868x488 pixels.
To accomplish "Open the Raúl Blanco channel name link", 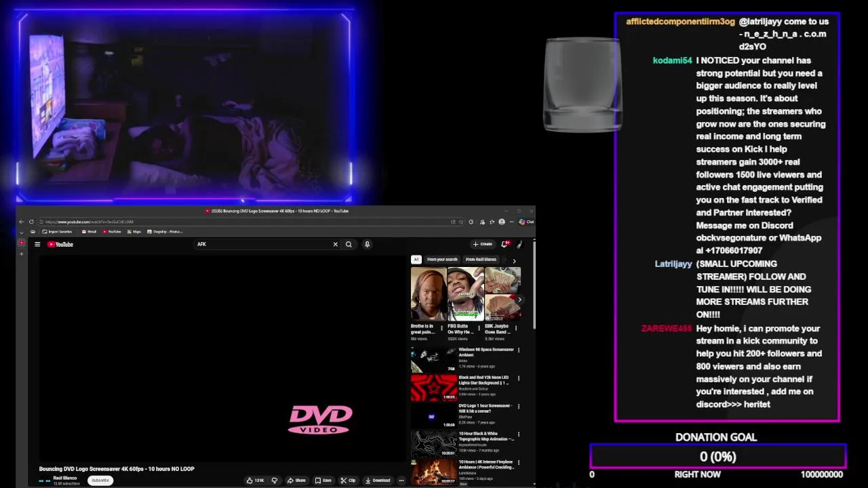I will (65, 478).
